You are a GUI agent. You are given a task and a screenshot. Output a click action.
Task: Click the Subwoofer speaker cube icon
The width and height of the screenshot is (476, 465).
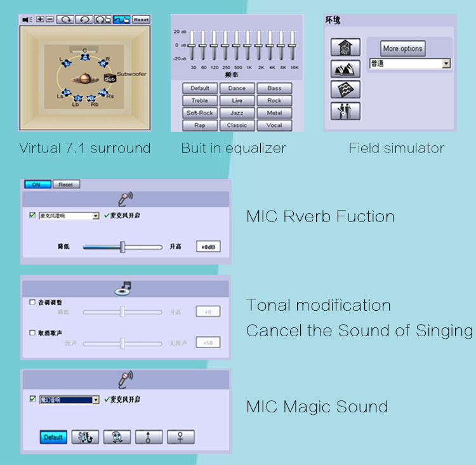(x=109, y=79)
